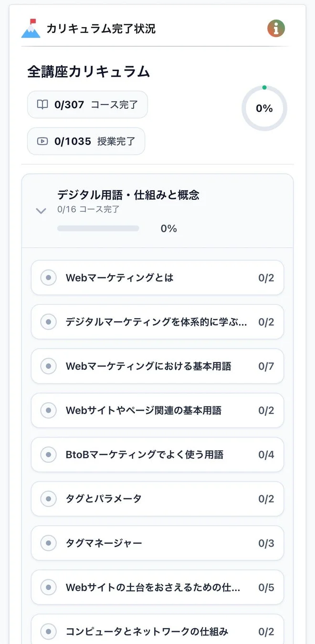The height and width of the screenshot is (644, 315).
Task: Click the progress circle icon for タグマネージャー
Action: pyautogui.click(x=48, y=543)
